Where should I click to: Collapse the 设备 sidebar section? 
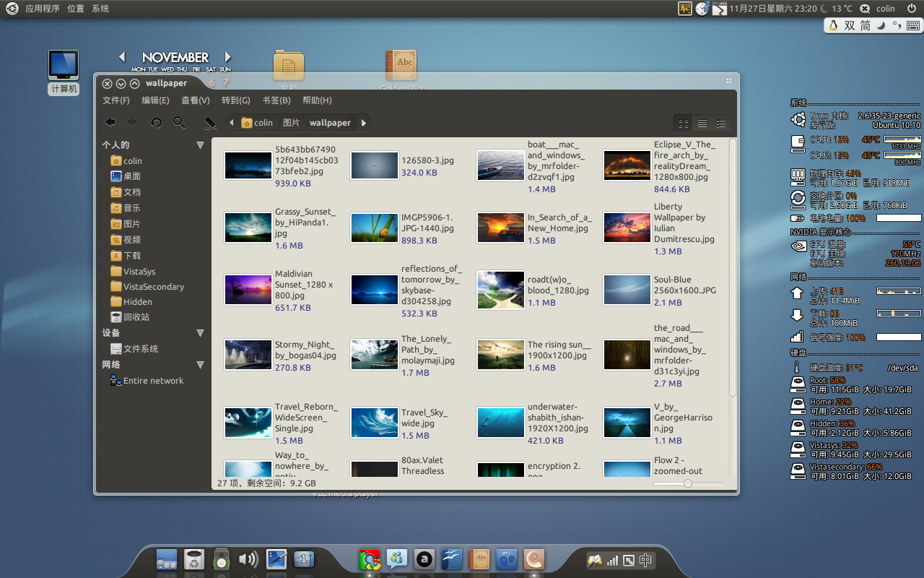200,333
